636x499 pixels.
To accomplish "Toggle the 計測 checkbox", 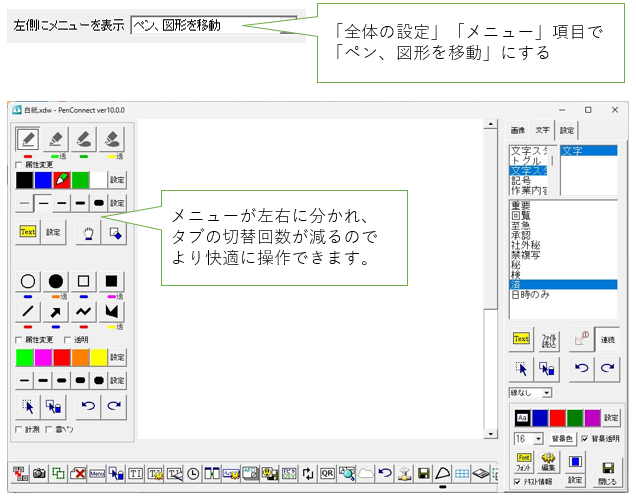I will point(20,429).
